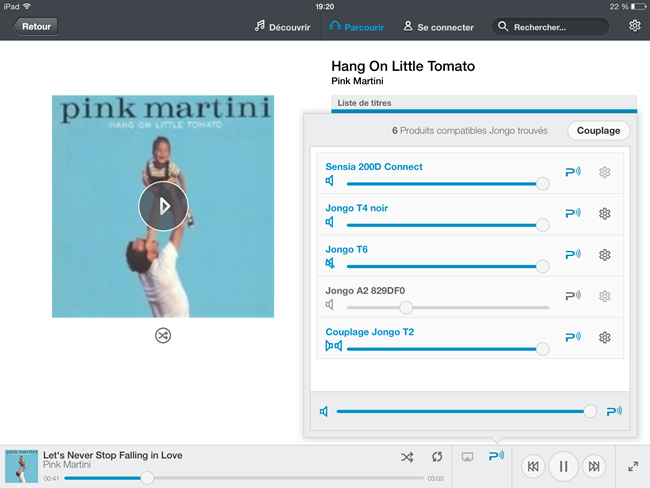The width and height of the screenshot is (650, 488).
Task: Open settings gear for Jongo A2 829DF0
Action: click(x=605, y=296)
